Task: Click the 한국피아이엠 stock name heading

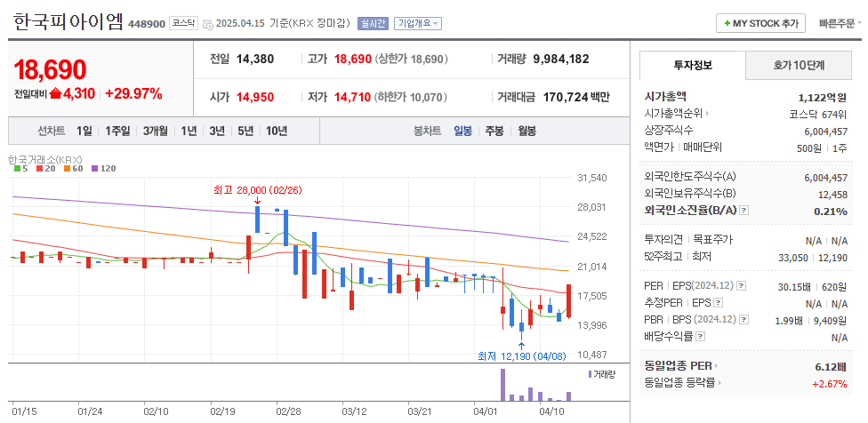Action: pyautogui.click(x=68, y=21)
